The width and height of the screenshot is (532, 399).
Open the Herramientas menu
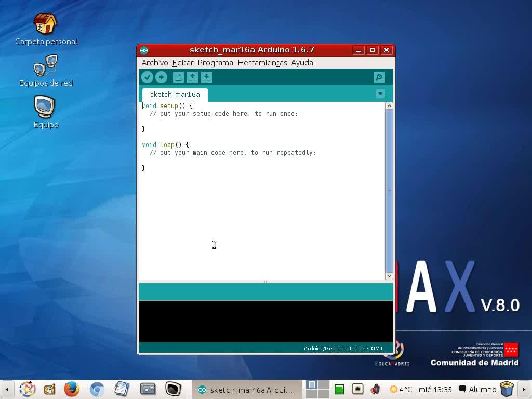tap(262, 63)
